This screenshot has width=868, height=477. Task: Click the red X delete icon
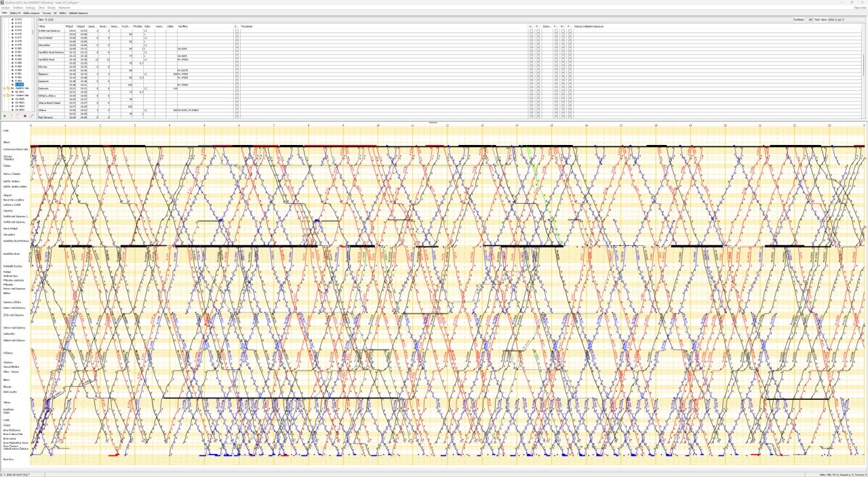pos(25,116)
